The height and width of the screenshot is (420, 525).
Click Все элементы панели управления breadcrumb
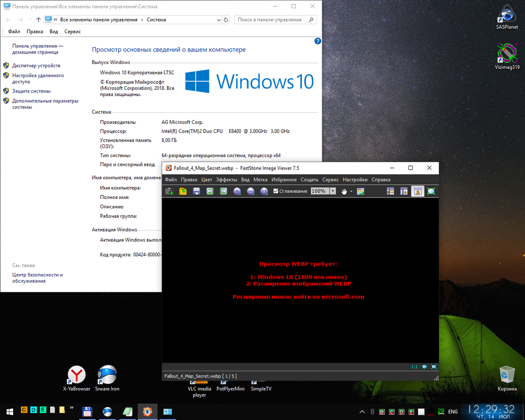click(99, 20)
